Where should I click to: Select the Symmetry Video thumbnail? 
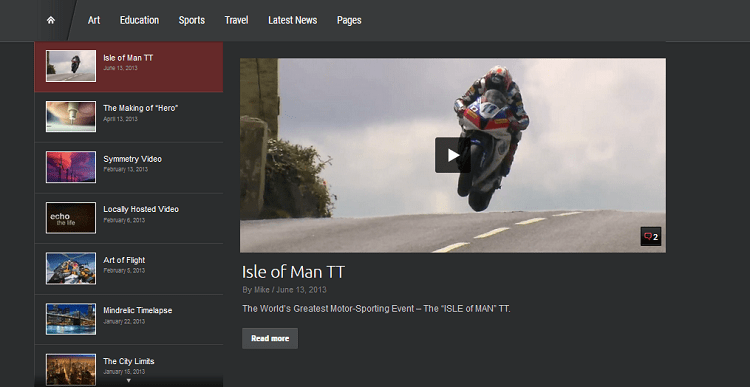coord(71,167)
